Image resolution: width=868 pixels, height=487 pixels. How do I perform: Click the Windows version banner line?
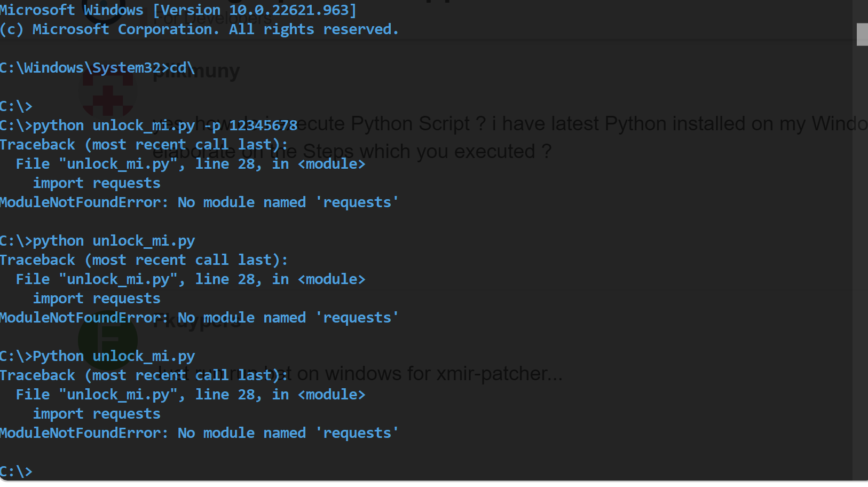click(x=178, y=10)
